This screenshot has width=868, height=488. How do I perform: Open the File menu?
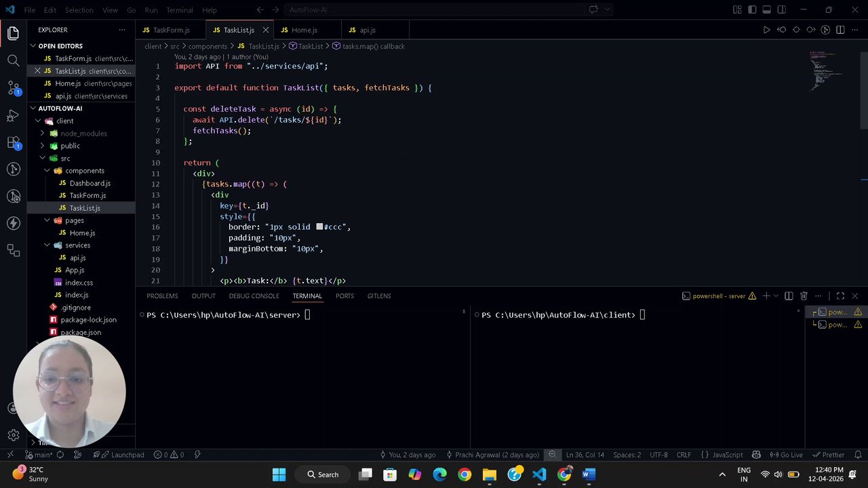tap(30, 10)
